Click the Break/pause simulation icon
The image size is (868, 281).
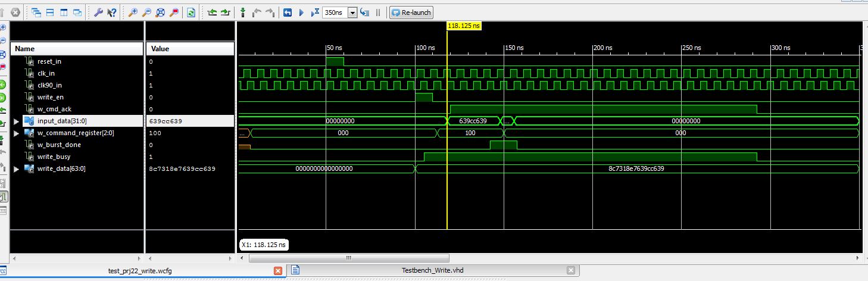tap(377, 12)
